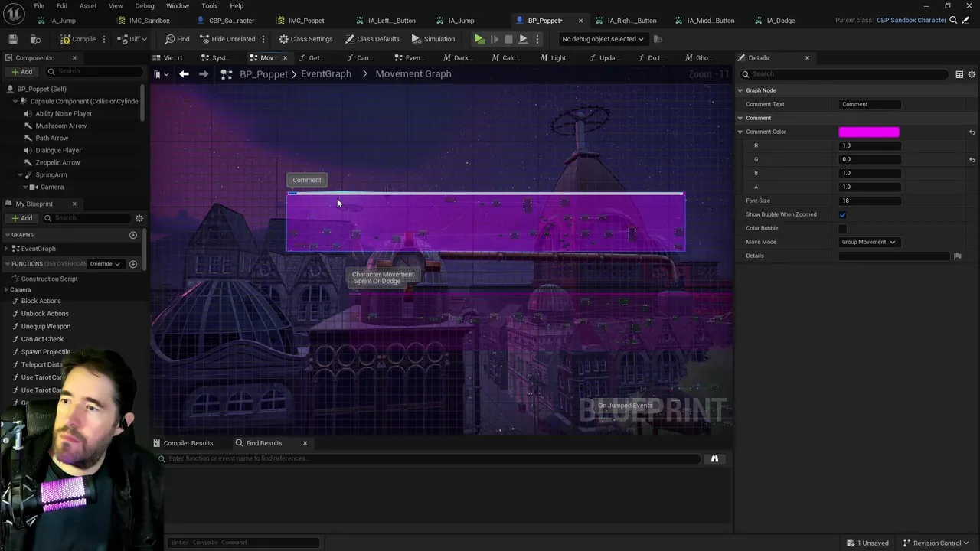The image size is (980, 551).
Task: Start Simulation mode
Action: (433, 39)
